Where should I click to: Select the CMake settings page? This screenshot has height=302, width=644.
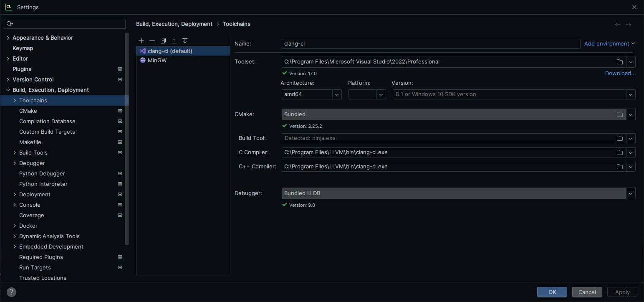tap(28, 111)
